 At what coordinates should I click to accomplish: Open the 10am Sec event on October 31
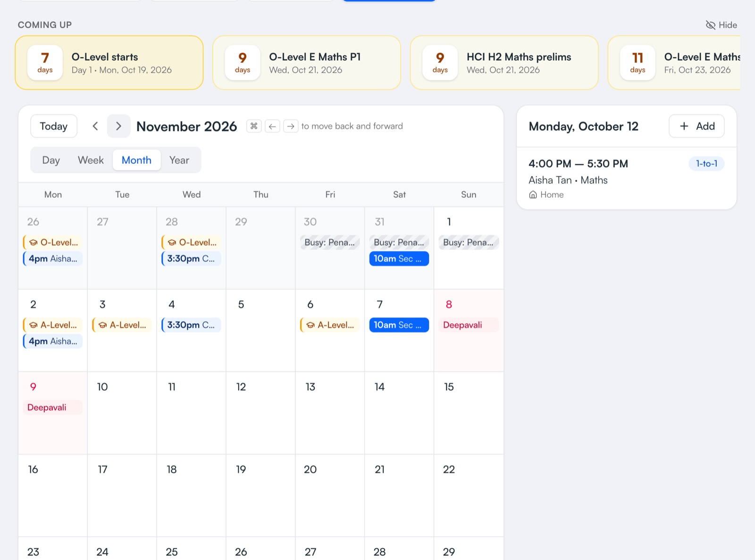click(399, 259)
